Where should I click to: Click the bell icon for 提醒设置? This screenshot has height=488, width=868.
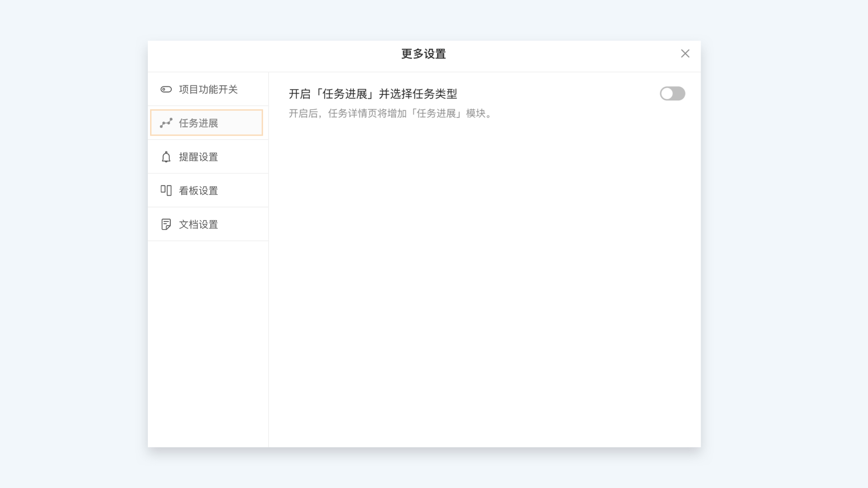pyautogui.click(x=166, y=157)
